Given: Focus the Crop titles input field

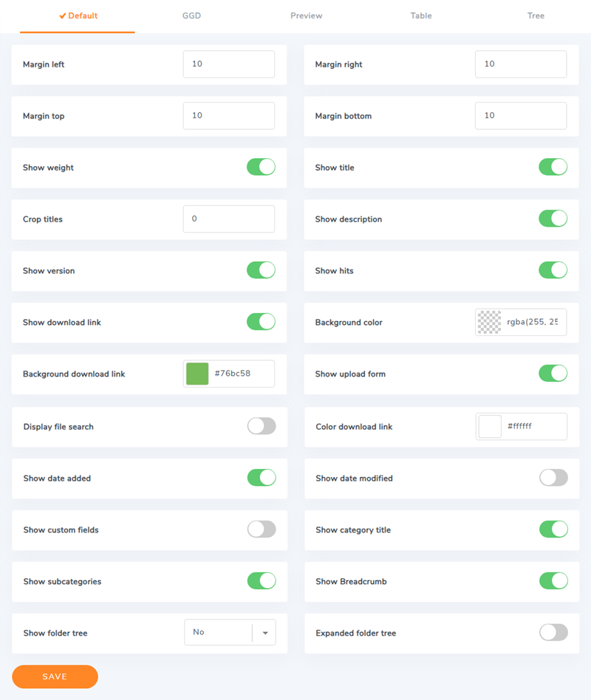Looking at the screenshot, I should pos(228,219).
